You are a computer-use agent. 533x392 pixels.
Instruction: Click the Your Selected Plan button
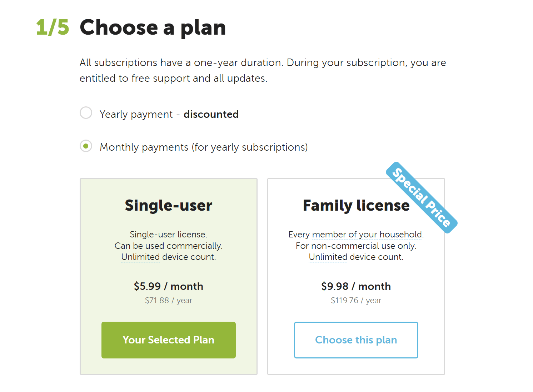click(x=168, y=340)
